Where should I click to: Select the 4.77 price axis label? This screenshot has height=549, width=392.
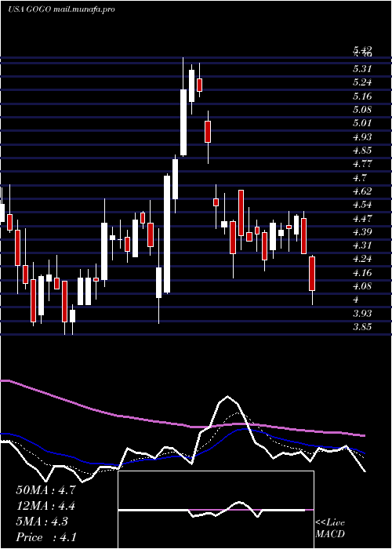coord(362,164)
